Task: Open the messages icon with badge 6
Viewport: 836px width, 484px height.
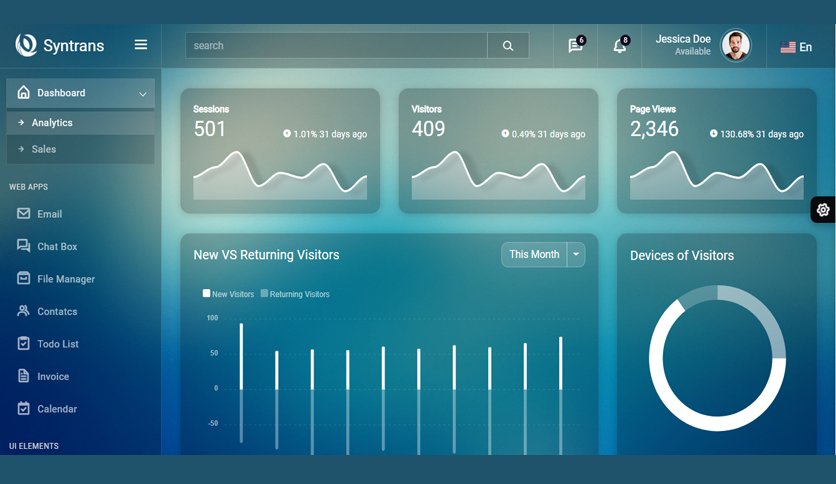Action: click(576, 45)
